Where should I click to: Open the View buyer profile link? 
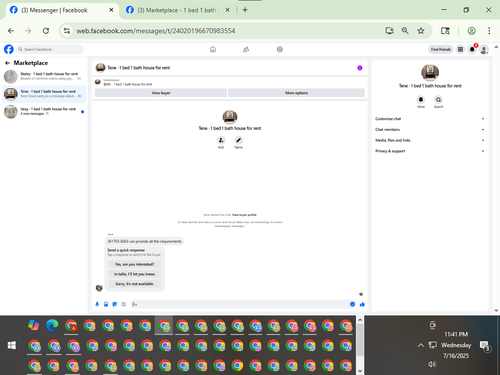coord(244,215)
